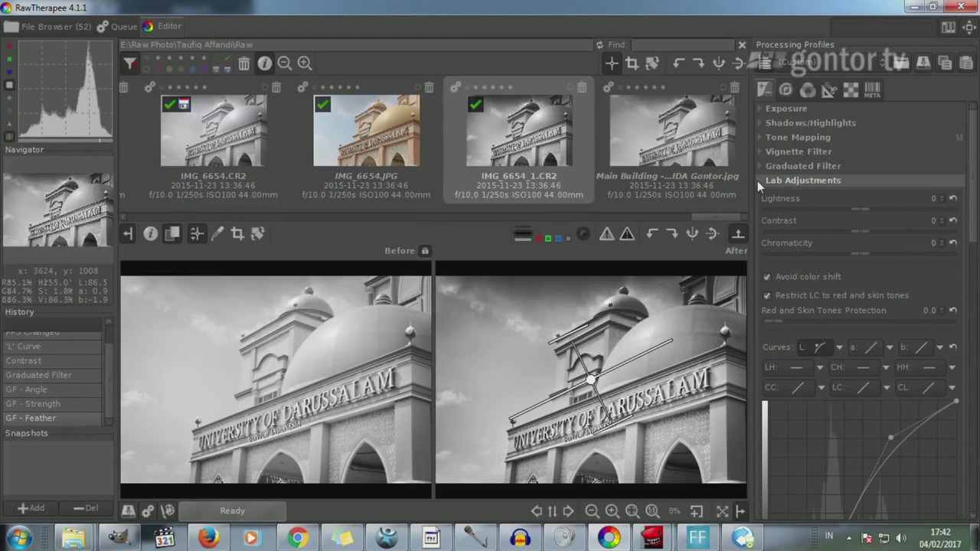Image resolution: width=980 pixels, height=551 pixels.
Task: Expand the Vignette Filter section
Action: pyautogui.click(x=798, y=152)
